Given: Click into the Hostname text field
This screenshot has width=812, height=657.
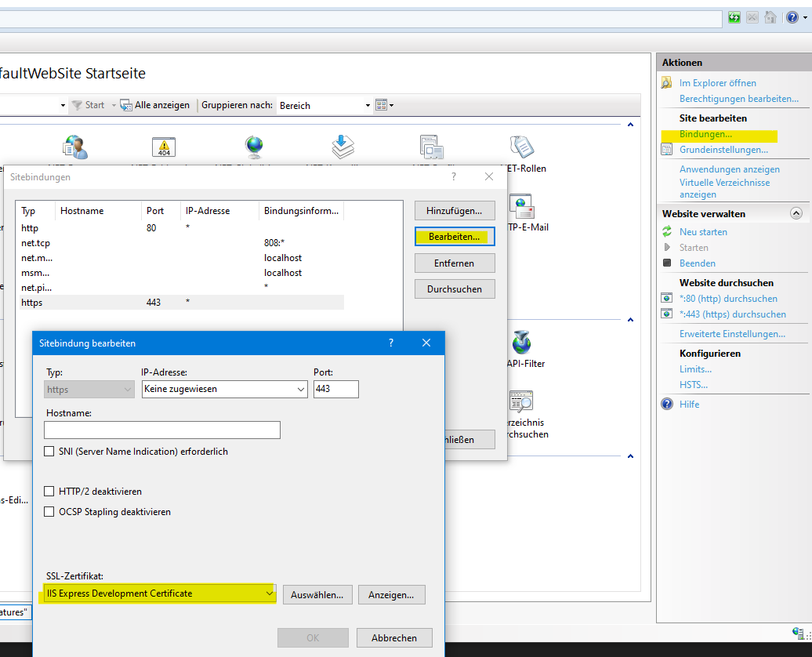Looking at the screenshot, I should pyautogui.click(x=162, y=430).
